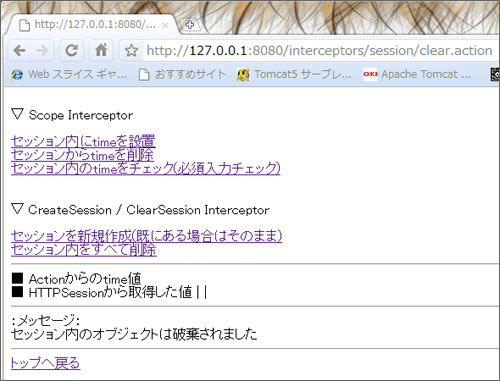Click the CreateSession / ClearSession Interceptor heading

[x=149, y=210]
